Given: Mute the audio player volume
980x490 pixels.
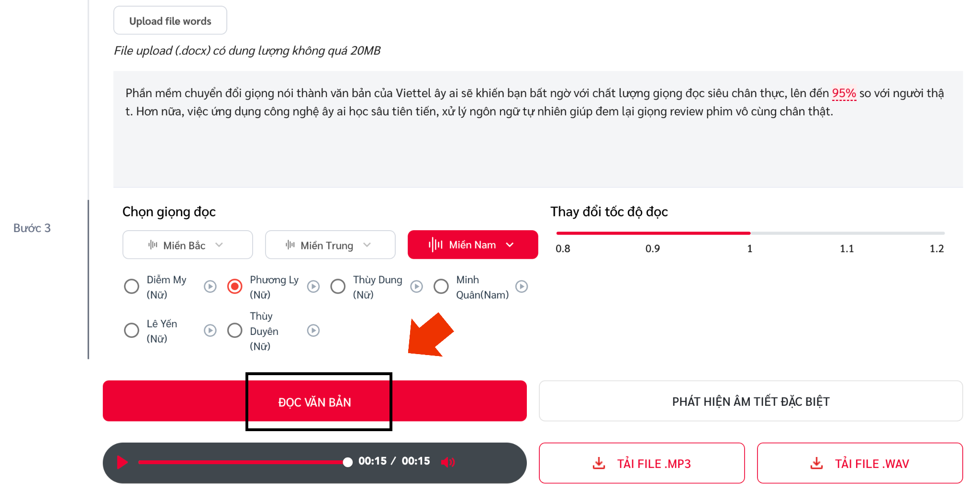Looking at the screenshot, I should (x=448, y=462).
